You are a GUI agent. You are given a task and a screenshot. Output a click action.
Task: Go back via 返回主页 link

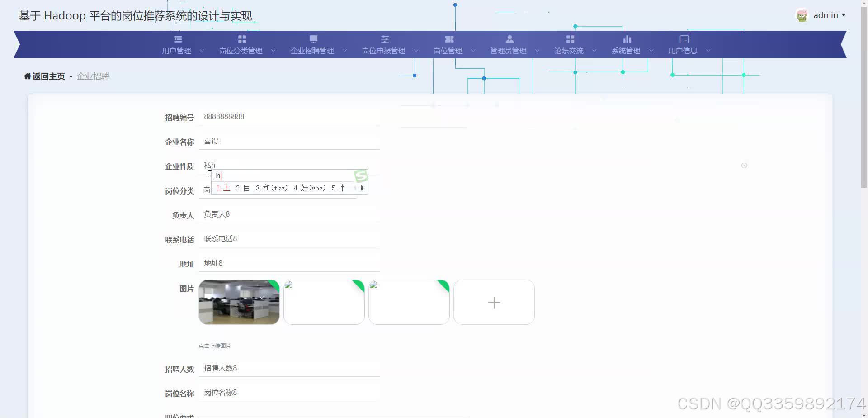tap(49, 76)
